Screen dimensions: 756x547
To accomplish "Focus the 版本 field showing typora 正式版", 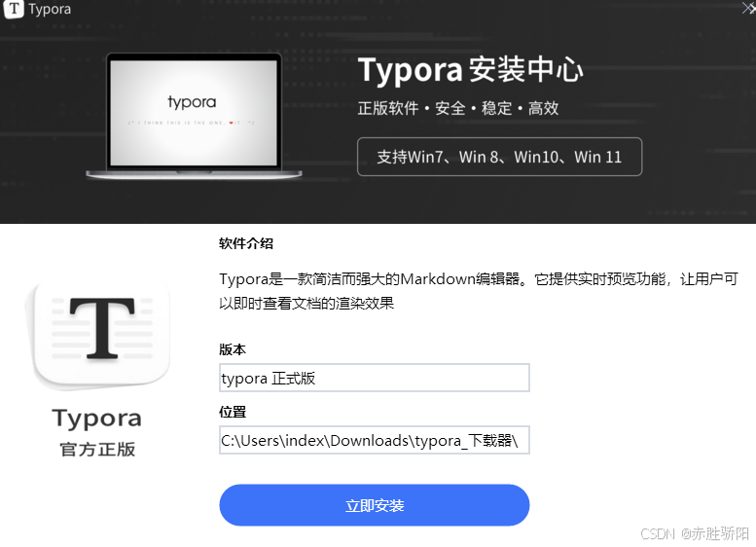I will click(375, 378).
